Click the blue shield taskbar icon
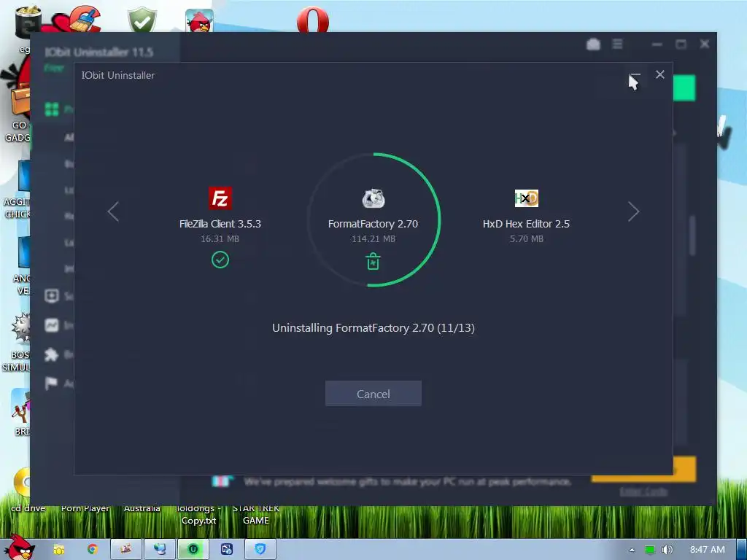 260,549
